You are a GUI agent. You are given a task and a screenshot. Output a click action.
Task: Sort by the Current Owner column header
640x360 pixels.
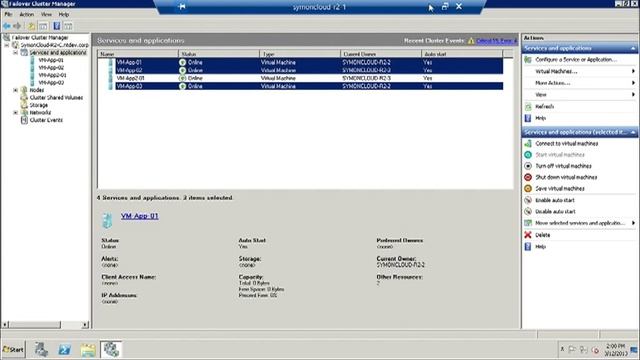pyautogui.click(x=381, y=54)
